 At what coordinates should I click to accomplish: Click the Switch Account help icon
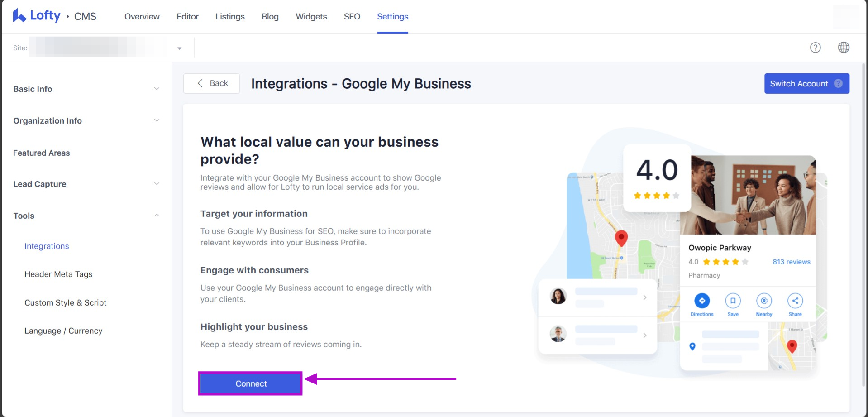838,84
